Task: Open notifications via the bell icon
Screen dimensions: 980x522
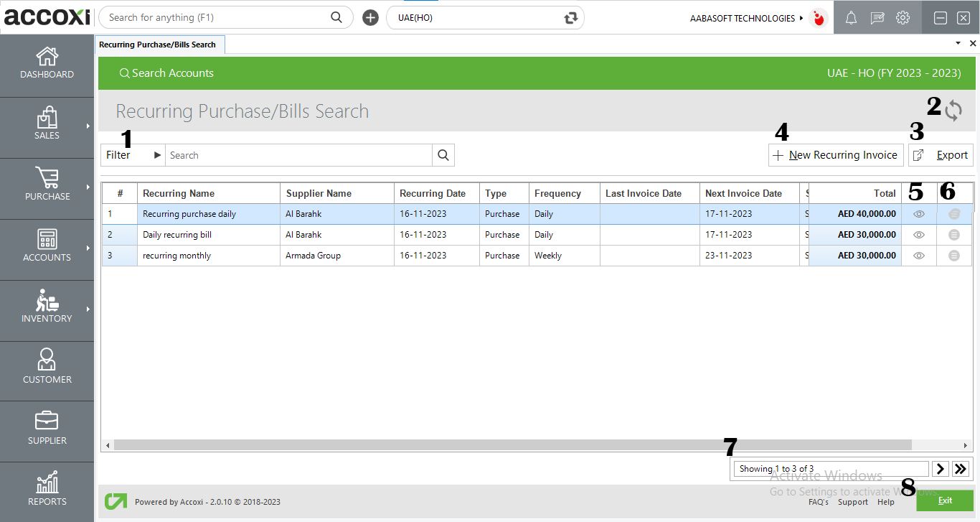Action: 851,17
